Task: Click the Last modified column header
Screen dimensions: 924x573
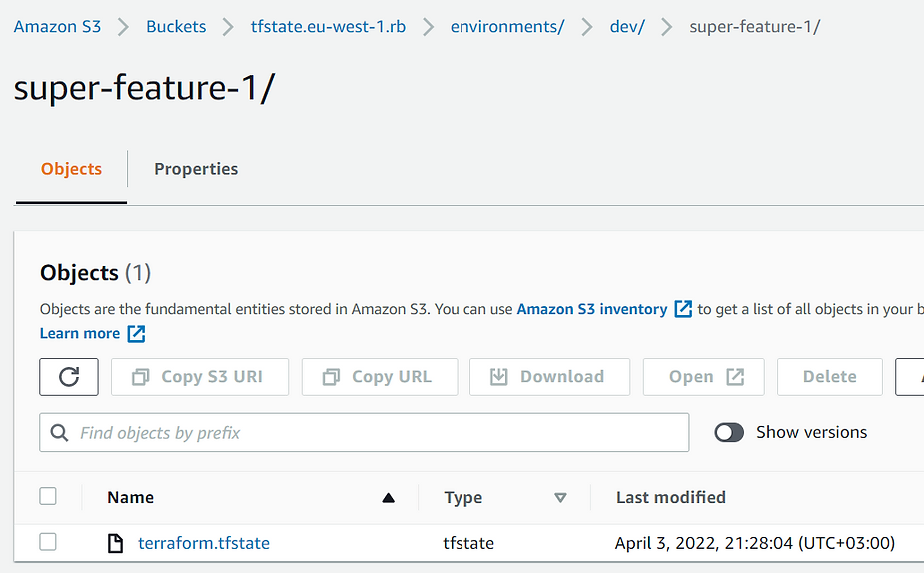Action: point(671,497)
